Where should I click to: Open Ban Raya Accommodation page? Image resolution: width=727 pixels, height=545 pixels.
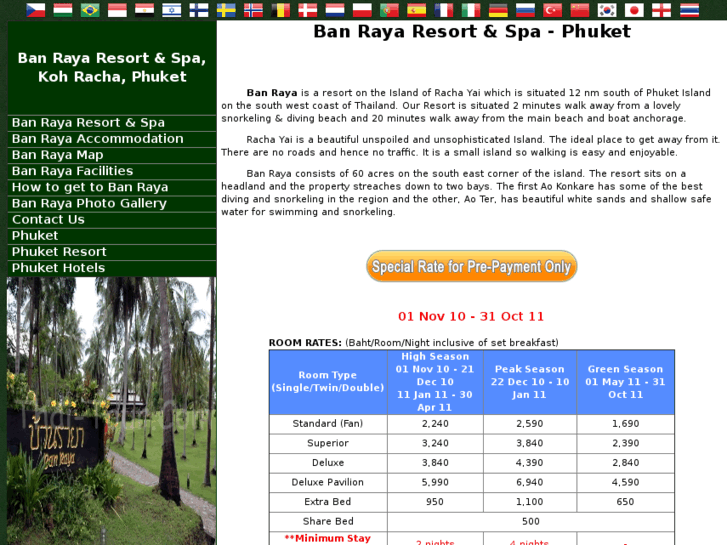click(112, 139)
